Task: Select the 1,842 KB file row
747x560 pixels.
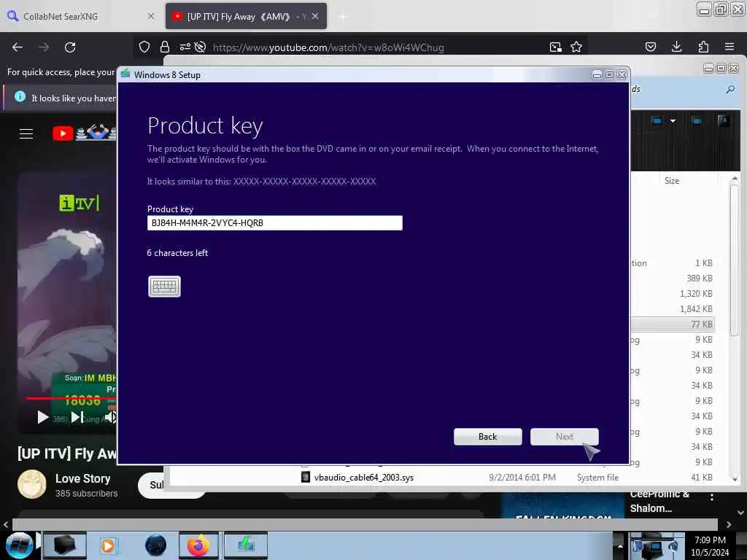Action: pos(673,309)
